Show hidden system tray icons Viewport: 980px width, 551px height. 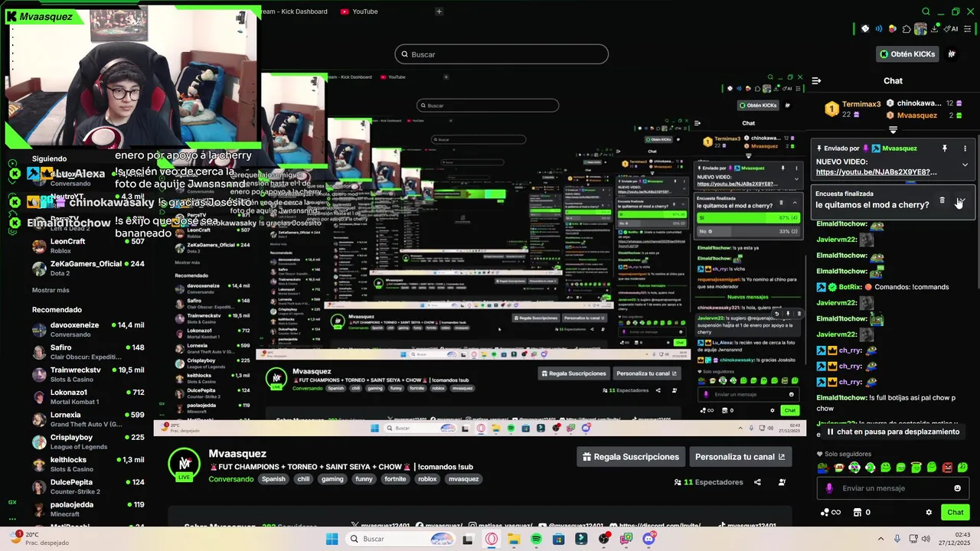[880, 540]
